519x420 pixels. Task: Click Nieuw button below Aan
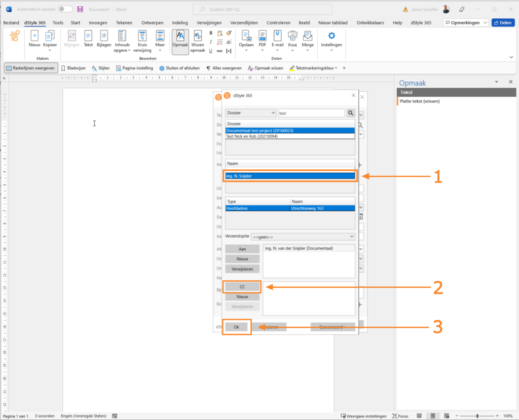242,259
